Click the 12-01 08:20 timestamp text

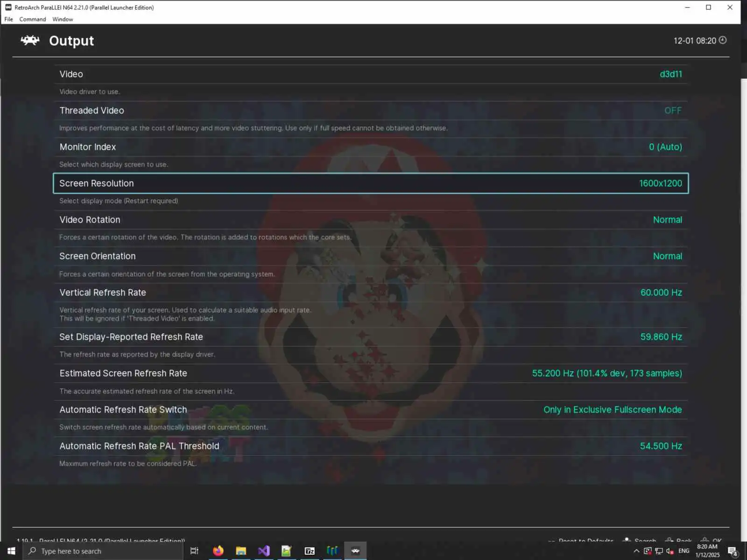coord(695,41)
